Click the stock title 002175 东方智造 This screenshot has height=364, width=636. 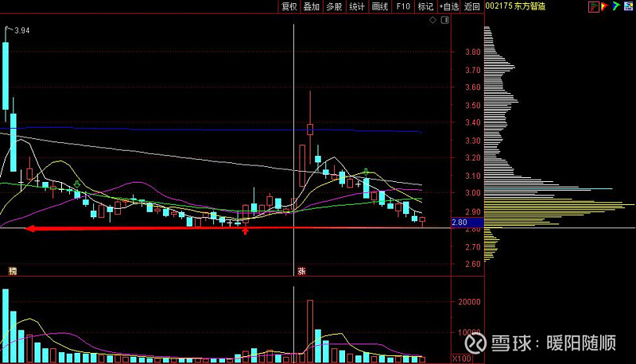(x=515, y=6)
